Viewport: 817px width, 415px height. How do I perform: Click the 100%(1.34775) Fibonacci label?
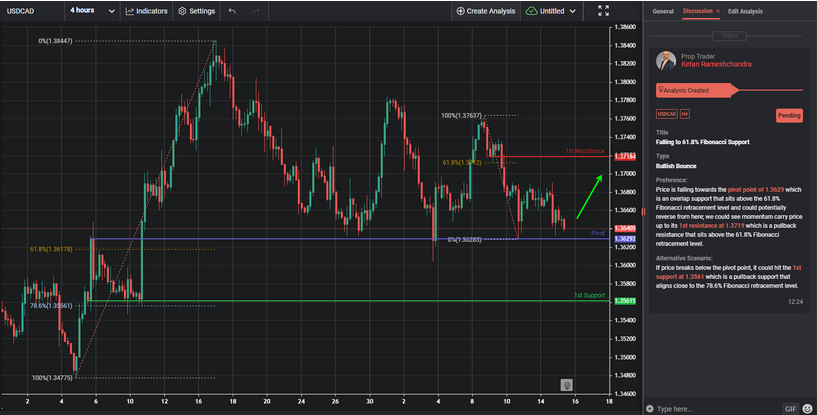52,377
